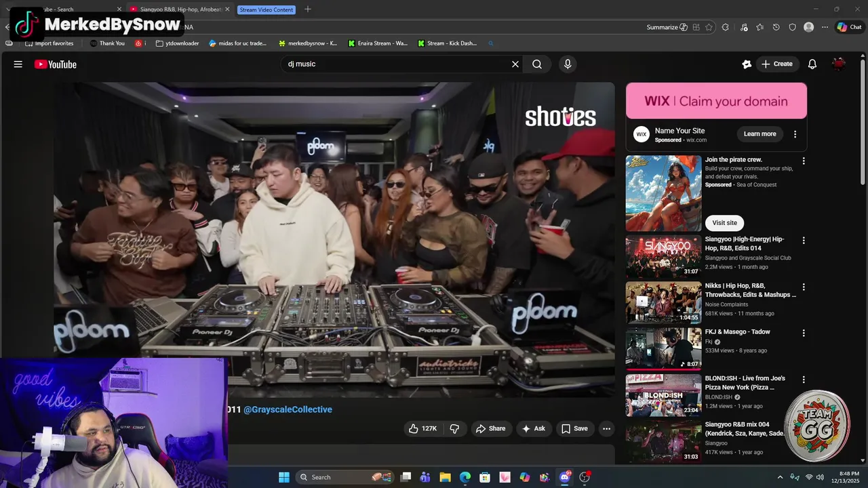Open the @GrayscaleCollective channel link
This screenshot has width=868, height=488.
tap(288, 409)
